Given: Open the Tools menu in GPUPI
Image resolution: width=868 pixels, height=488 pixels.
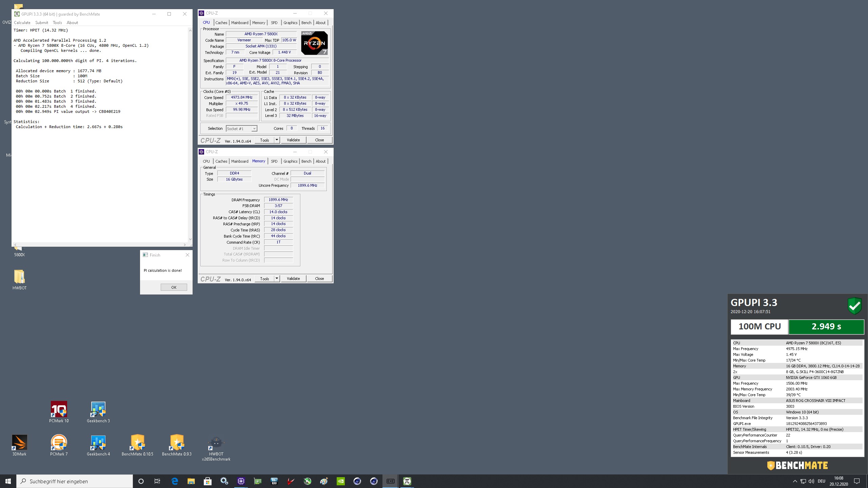Looking at the screenshot, I should coord(57,23).
